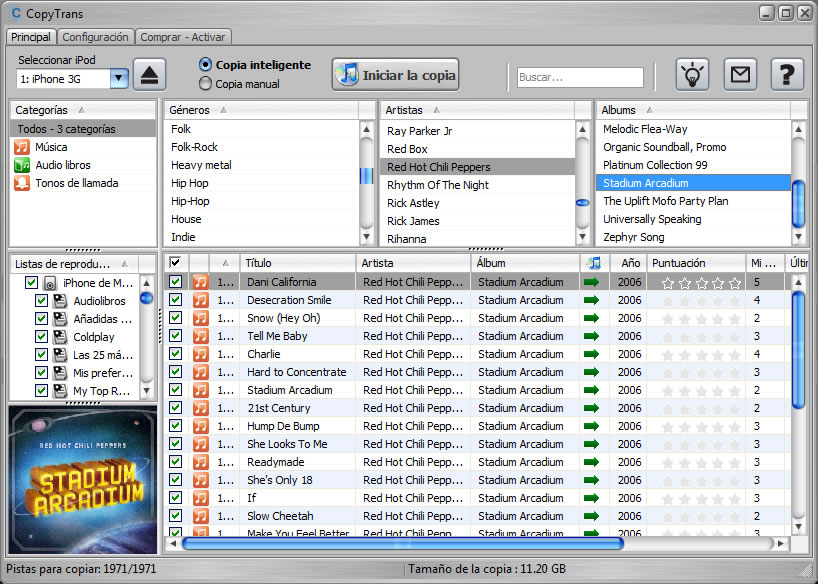Uncheck the She Looks To Me checkbox
This screenshot has height=584, width=818.
tap(175, 444)
